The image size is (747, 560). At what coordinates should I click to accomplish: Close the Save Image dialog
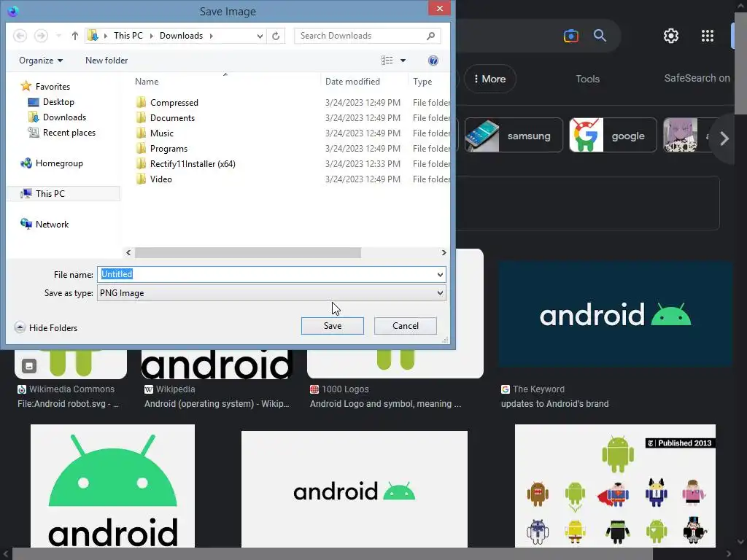pyautogui.click(x=439, y=8)
